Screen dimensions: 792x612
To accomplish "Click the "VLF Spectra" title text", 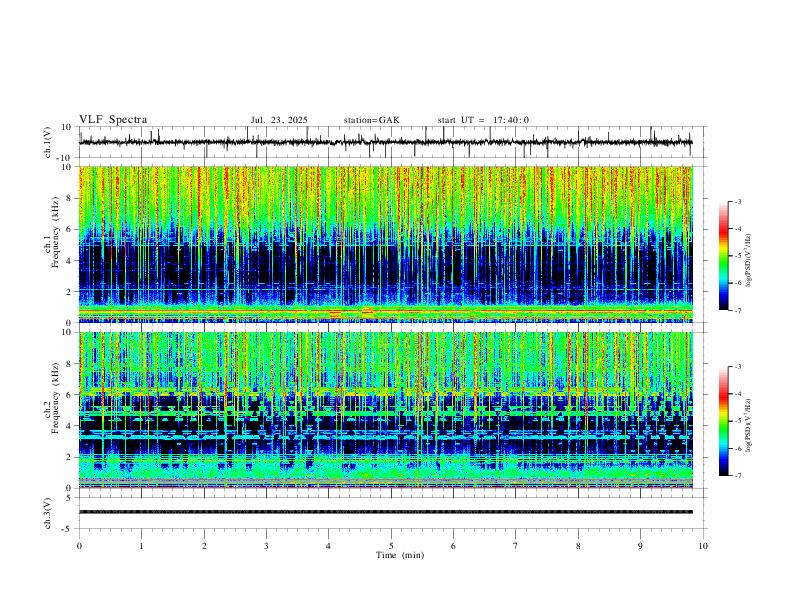I will point(113,120).
